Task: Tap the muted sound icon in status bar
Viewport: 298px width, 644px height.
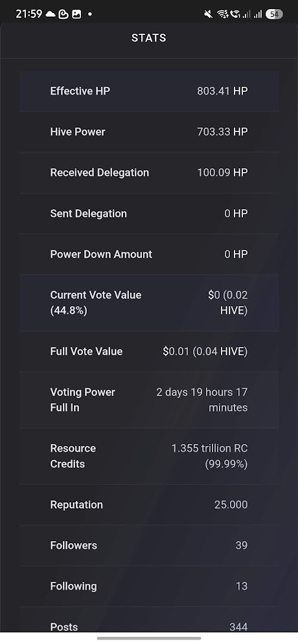Action: [x=209, y=14]
